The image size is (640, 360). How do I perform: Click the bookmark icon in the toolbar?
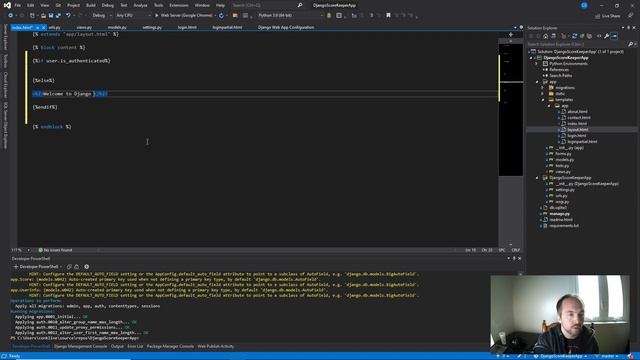point(388,16)
